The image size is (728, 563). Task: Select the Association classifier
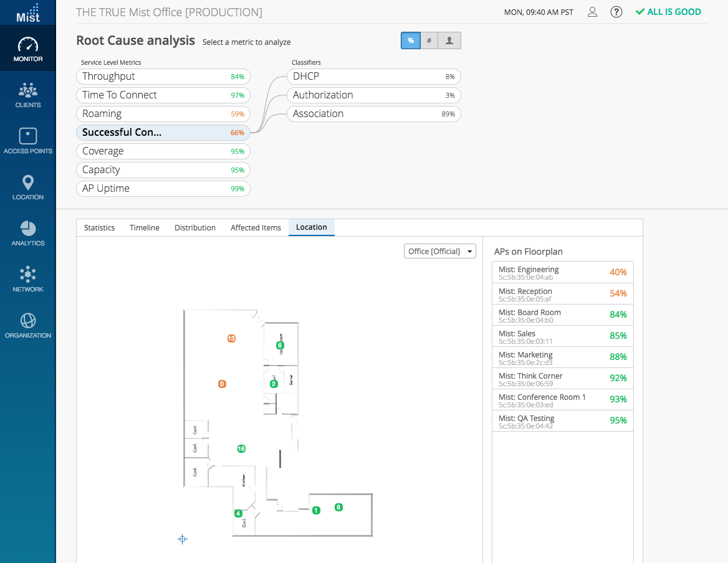(x=373, y=114)
